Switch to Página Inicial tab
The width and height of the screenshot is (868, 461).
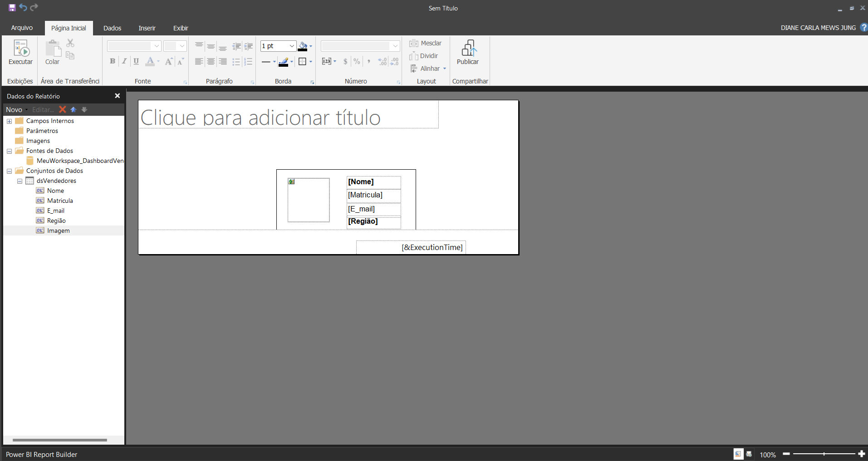tap(69, 28)
